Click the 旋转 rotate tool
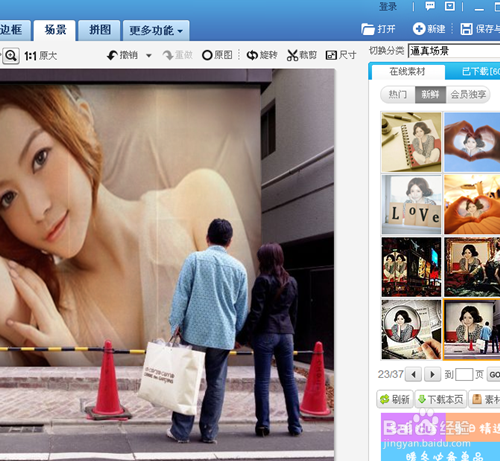Image resolution: width=500 pixels, height=461 pixels. pyautogui.click(x=262, y=55)
